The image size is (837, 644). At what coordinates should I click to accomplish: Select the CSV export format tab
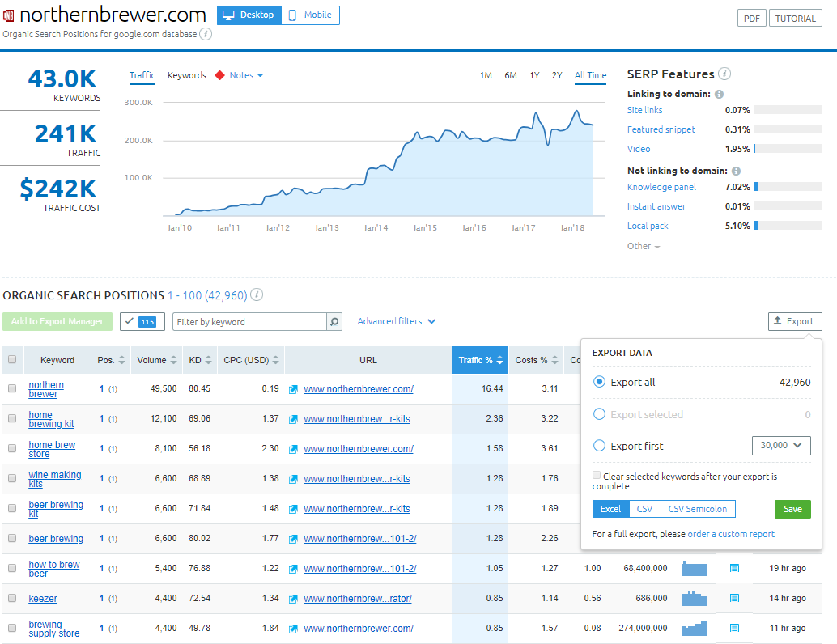click(x=644, y=509)
